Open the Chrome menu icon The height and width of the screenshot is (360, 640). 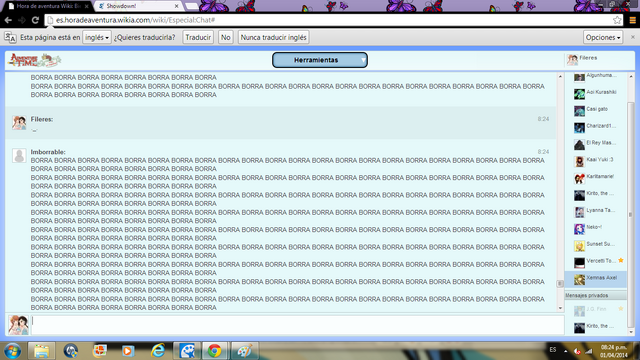click(632, 20)
